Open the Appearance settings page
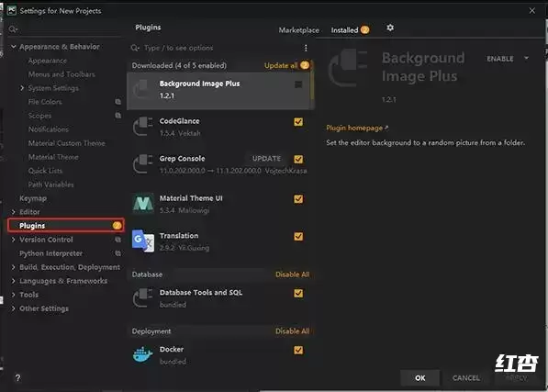This screenshot has width=548, height=392. click(48, 61)
